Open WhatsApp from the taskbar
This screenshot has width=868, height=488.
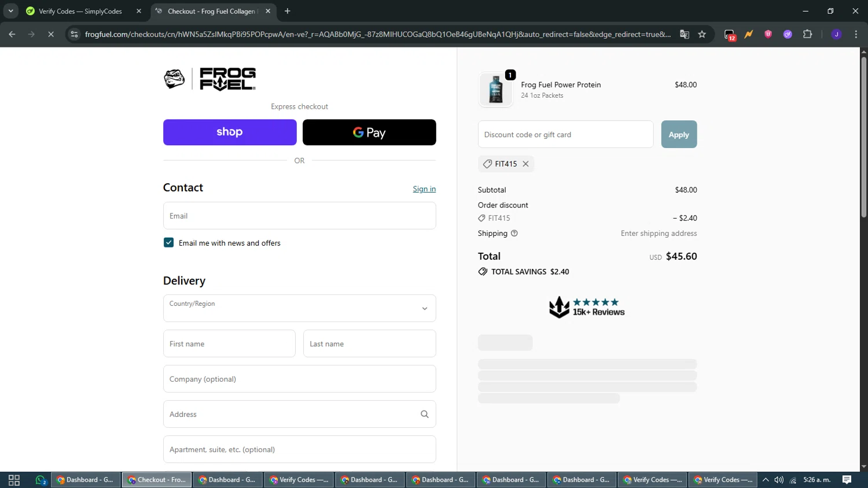(x=41, y=480)
